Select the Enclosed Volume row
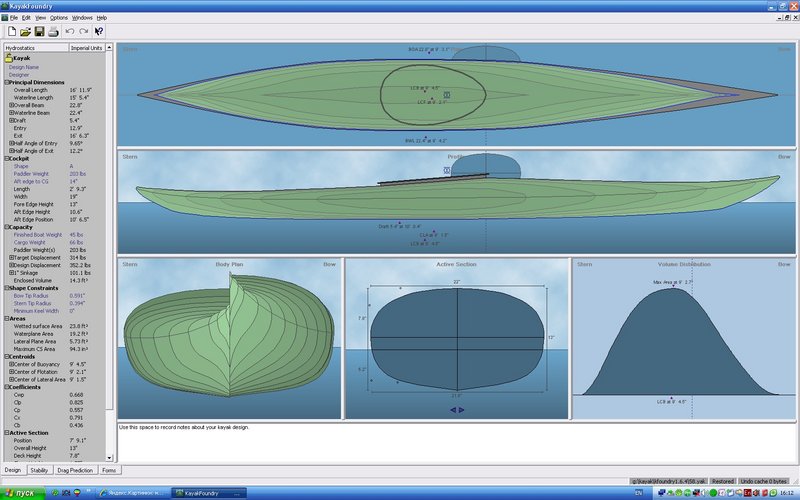This screenshot has height=500, width=800. pos(55,281)
